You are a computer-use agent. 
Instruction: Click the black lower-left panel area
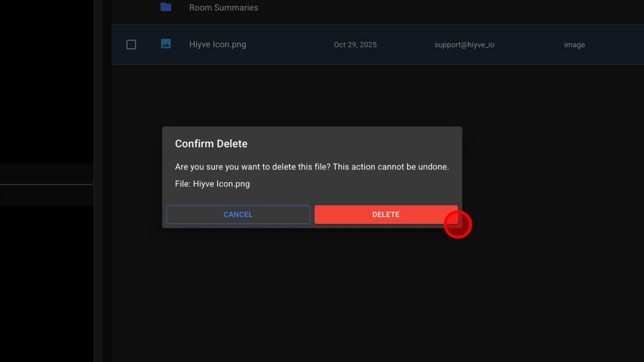tap(47, 284)
